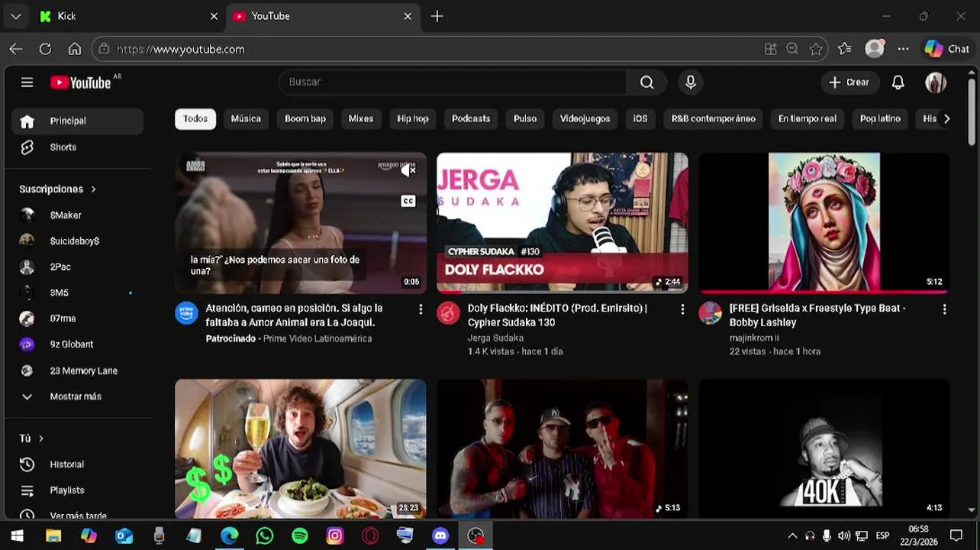
Task: Select the Pulso filter chip
Action: (525, 119)
